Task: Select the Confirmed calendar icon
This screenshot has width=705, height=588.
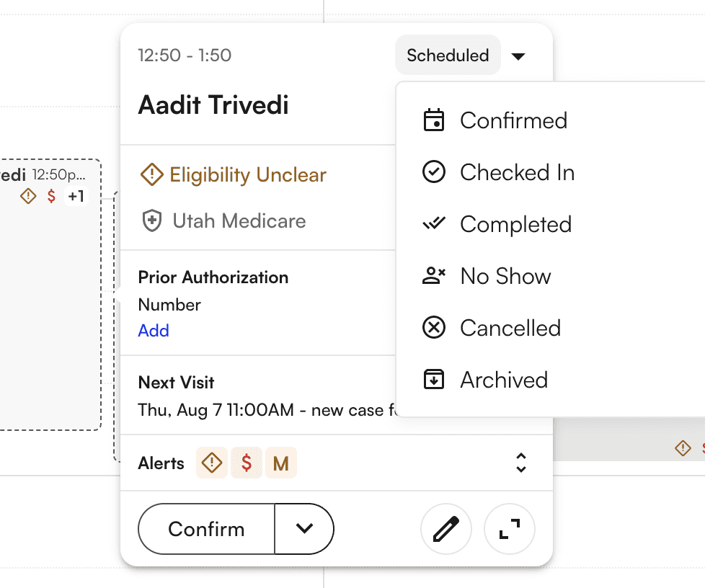Action: point(433,120)
